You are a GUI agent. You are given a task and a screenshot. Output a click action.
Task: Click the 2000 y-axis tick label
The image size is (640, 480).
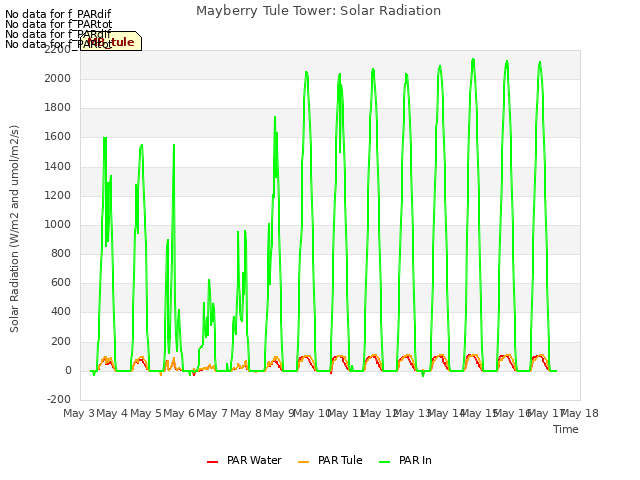click(x=58, y=78)
